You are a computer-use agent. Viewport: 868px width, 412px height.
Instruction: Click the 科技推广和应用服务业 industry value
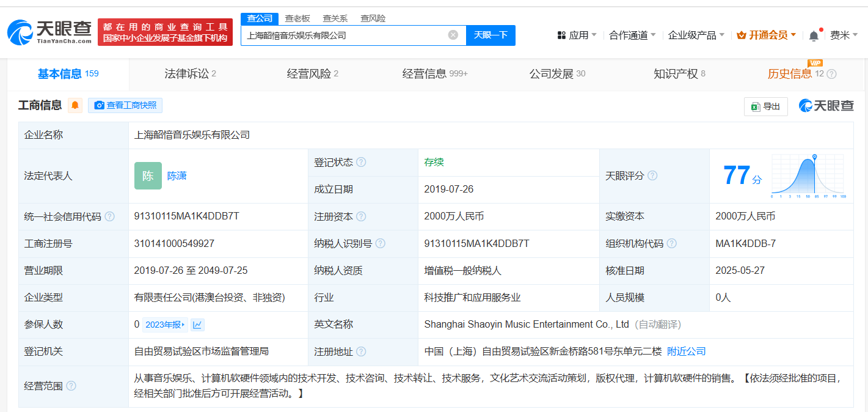click(x=472, y=298)
